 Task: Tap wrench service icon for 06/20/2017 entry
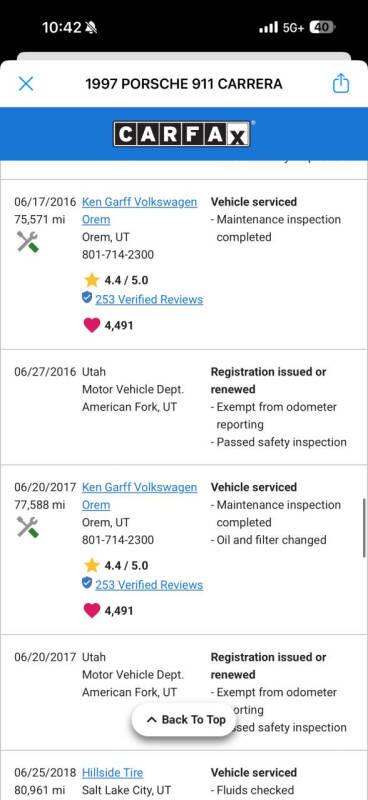pyautogui.click(x=28, y=527)
